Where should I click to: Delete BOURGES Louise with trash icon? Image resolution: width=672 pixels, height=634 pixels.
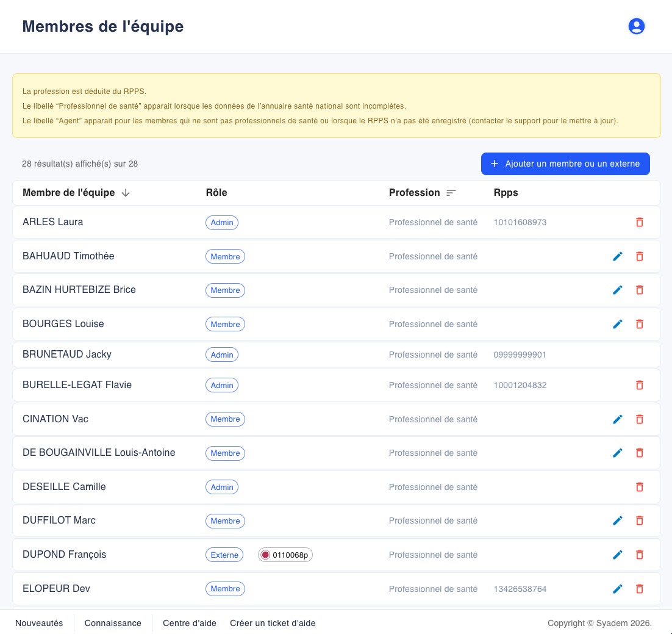tap(640, 324)
